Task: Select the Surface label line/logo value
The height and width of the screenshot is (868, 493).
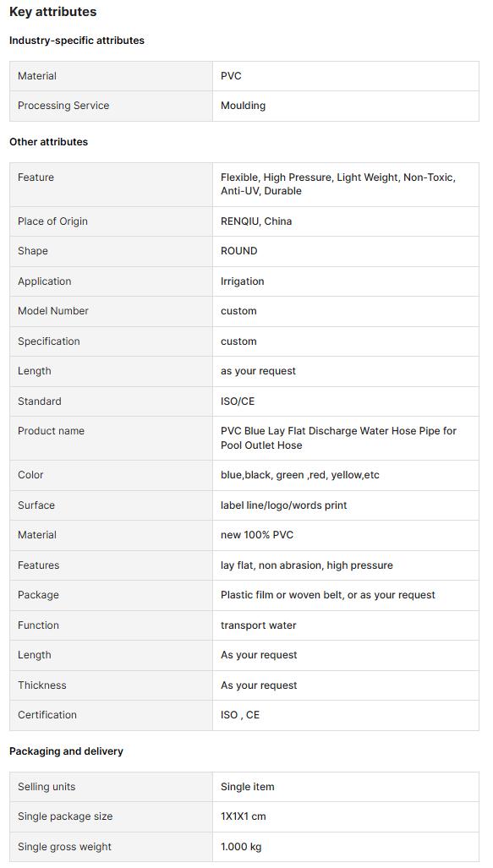Action: pos(283,505)
